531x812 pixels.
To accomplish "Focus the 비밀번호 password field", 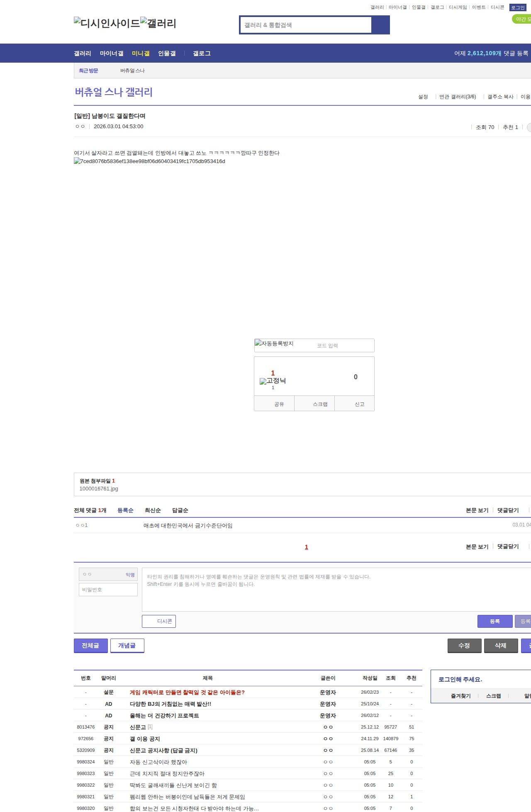I will click(108, 590).
